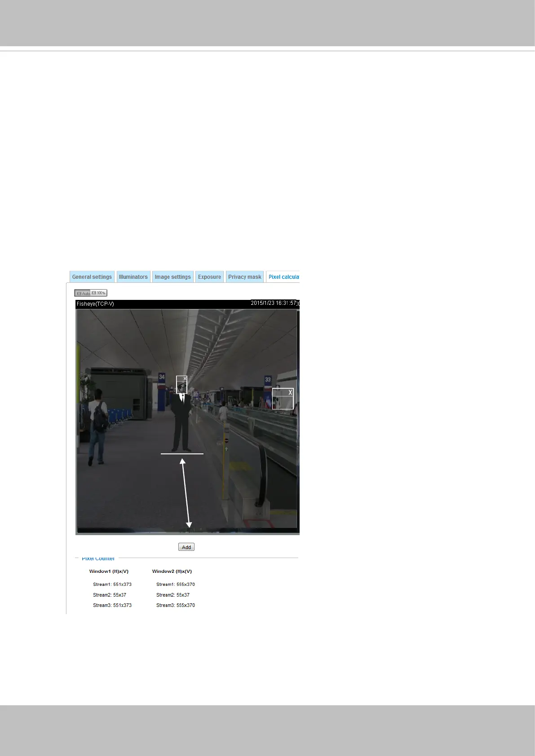Viewport: 535px width, 756px height.
Task: Click the Fisheye(TCP-V) video title
Action: (95, 304)
